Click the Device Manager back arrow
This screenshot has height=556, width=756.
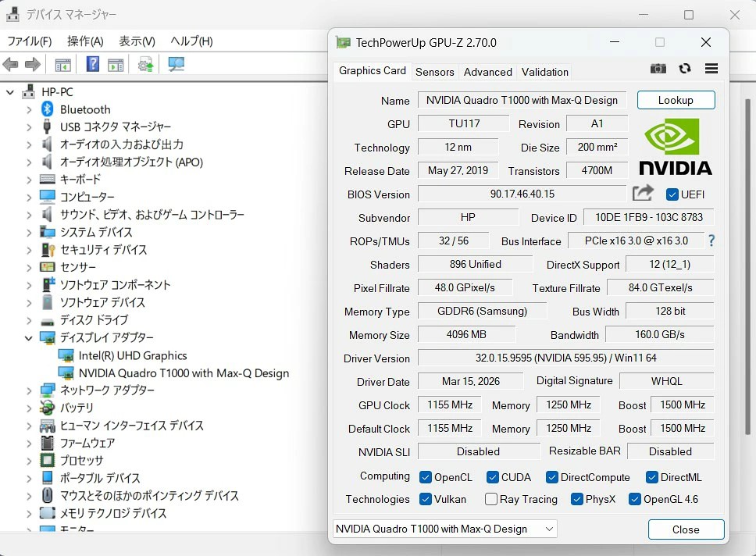click(x=11, y=64)
